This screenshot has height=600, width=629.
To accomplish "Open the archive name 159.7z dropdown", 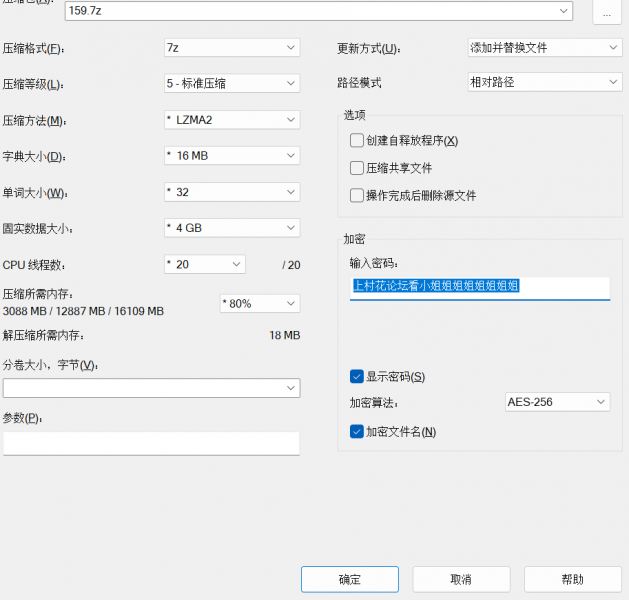I will click(x=564, y=11).
